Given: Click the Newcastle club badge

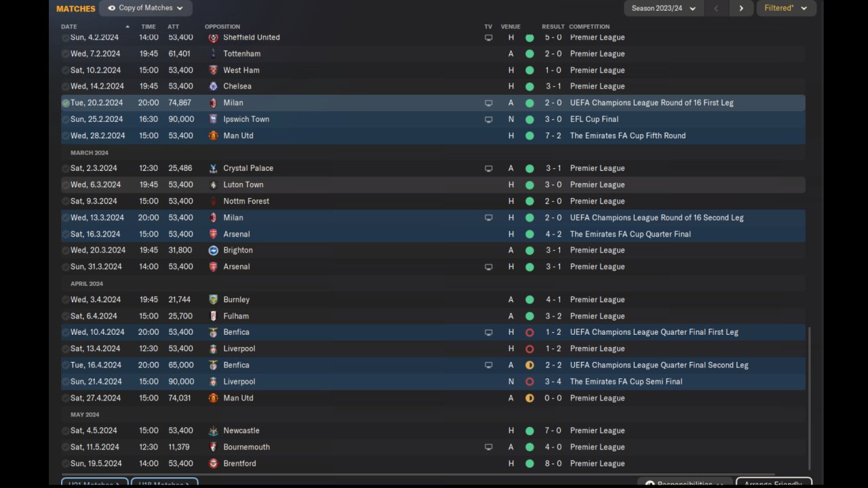Looking at the screenshot, I should [x=214, y=430].
